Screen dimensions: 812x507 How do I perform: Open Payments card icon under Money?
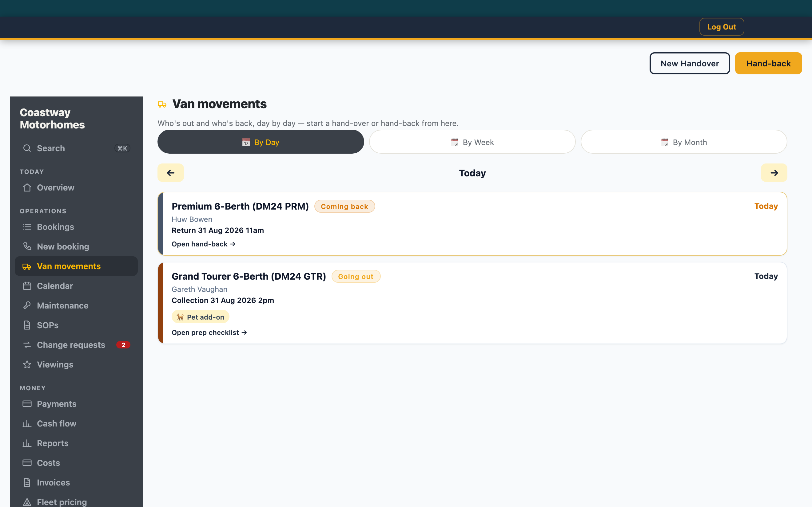(x=27, y=404)
